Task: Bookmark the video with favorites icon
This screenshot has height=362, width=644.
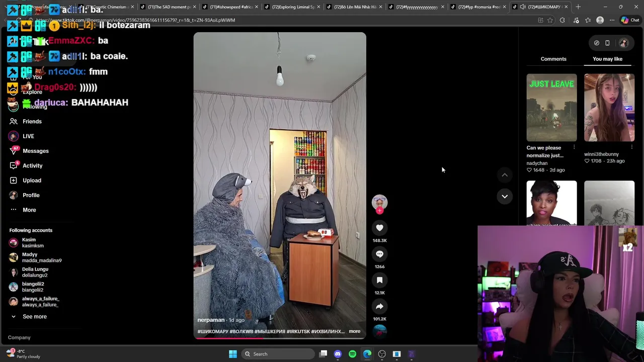Action: [379, 280]
